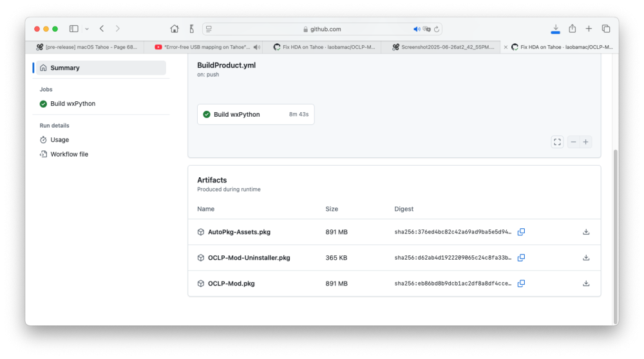Click the Usage stopwatch icon
Image resolution: width=644 pixels, height=359 pixels.
coord(43,140)
